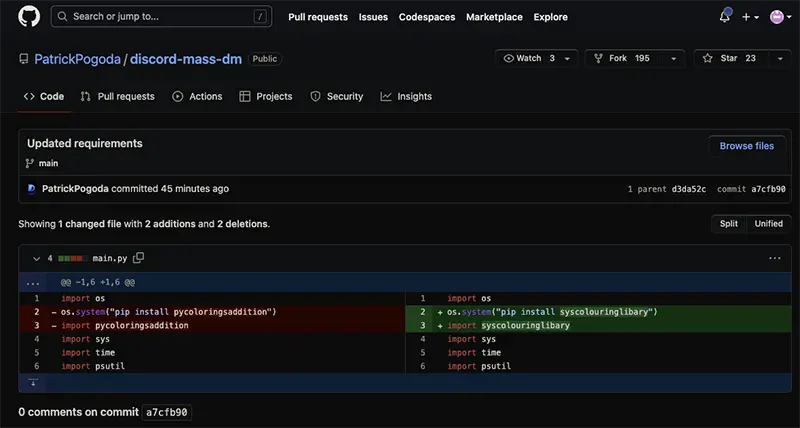Click commit hash a7cfb90 in header
The width and height of the screenshot is (800, 428).
768,189
